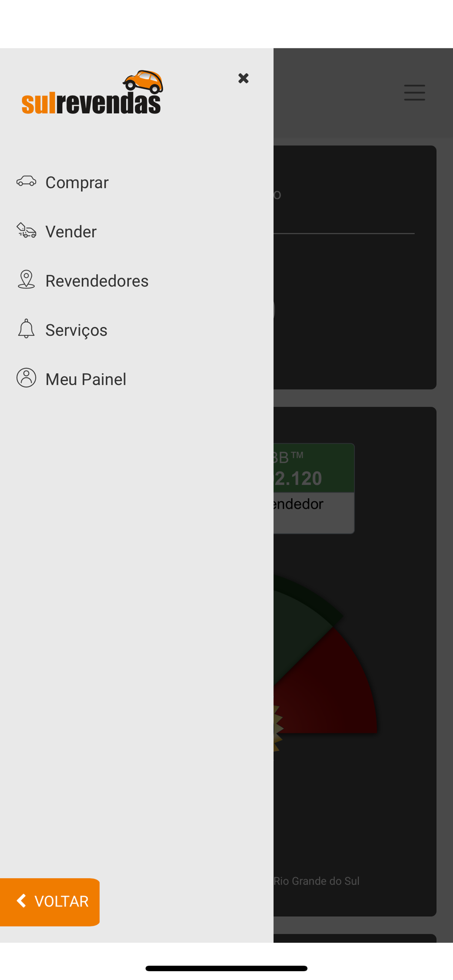The height and width of the screenshot is (980, 453).
Task: Open the Serviços section
Action: pyautogui.click(x=76, y=330)
